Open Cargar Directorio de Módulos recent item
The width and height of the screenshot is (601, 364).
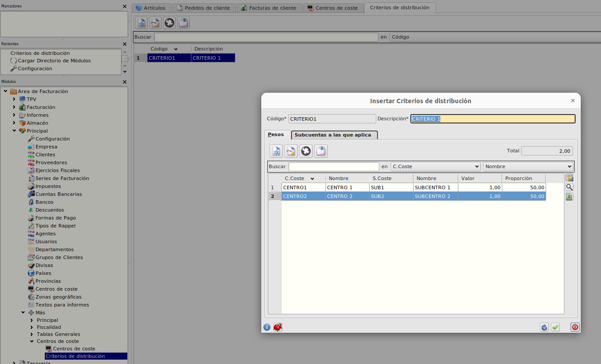pos(54,61)
